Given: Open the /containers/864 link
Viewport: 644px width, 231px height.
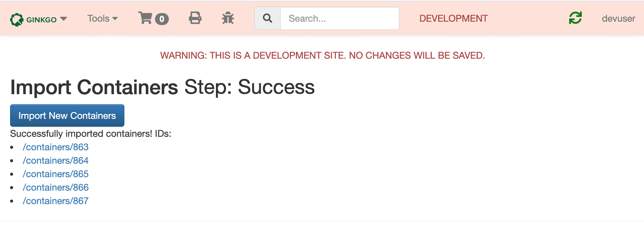Looking at the screenshot, I should coord(56,160).
